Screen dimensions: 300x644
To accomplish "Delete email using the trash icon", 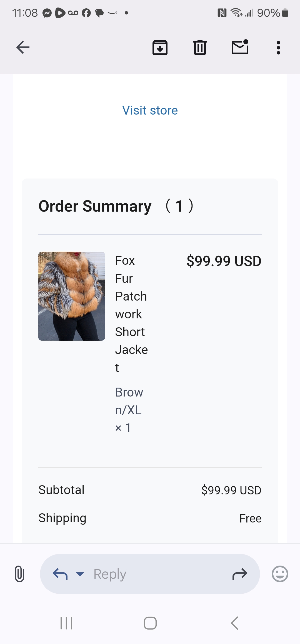I will click(200, 48).
